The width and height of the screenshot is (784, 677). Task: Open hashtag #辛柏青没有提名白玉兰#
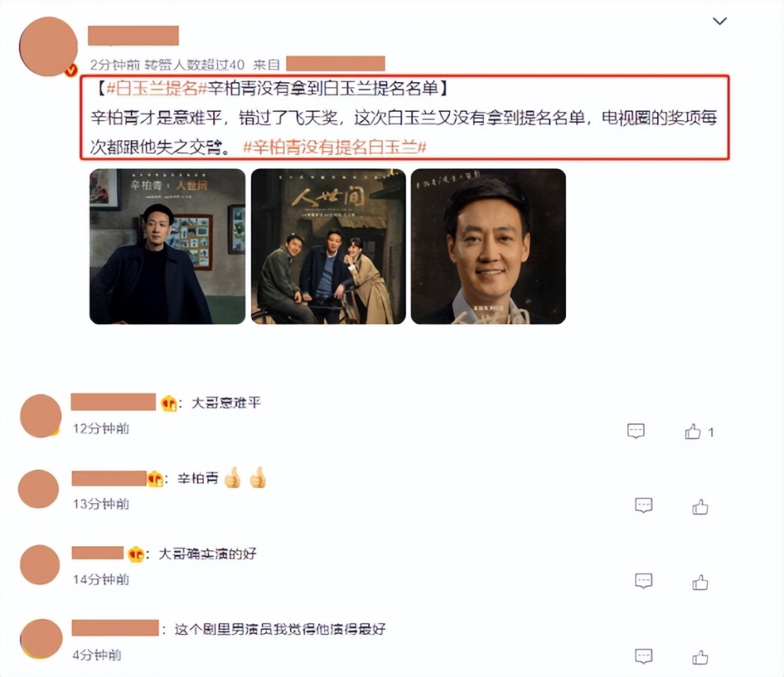(335, 147)
